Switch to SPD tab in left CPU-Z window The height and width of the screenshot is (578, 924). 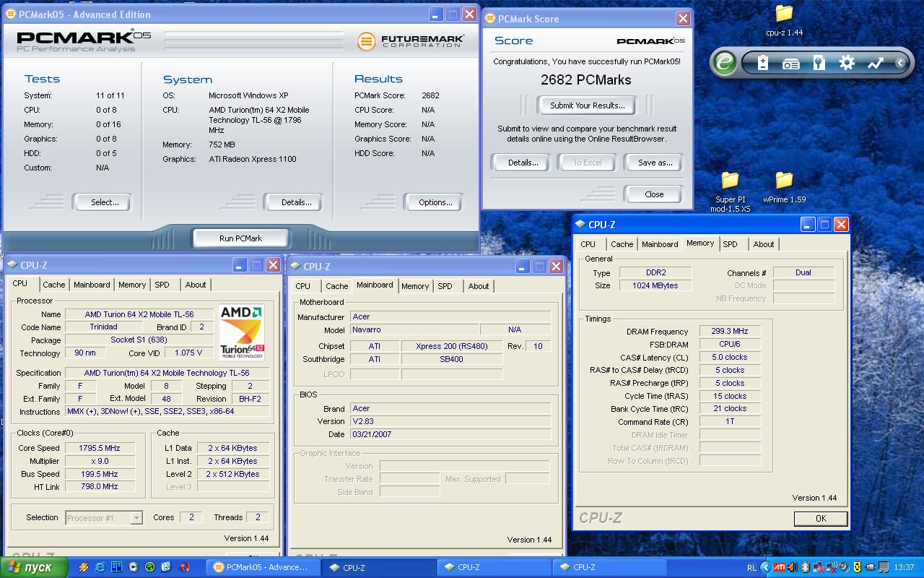pos(162,285)
